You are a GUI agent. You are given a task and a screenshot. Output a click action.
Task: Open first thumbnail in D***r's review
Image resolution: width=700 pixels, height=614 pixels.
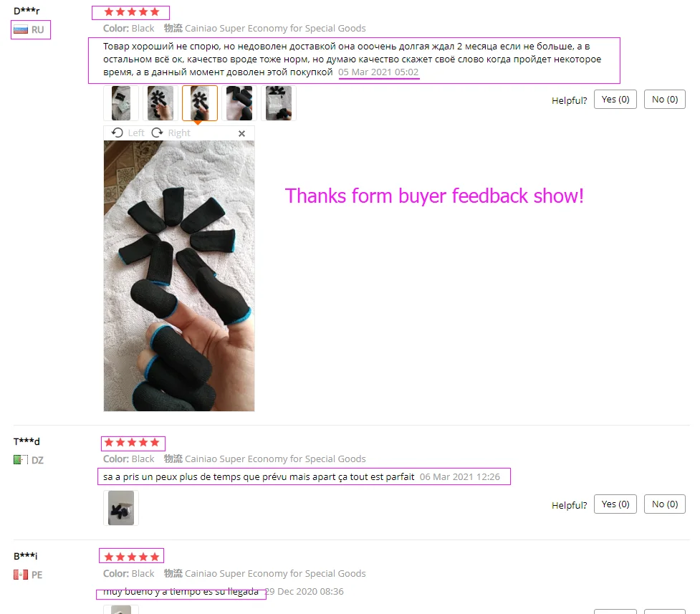121,103
